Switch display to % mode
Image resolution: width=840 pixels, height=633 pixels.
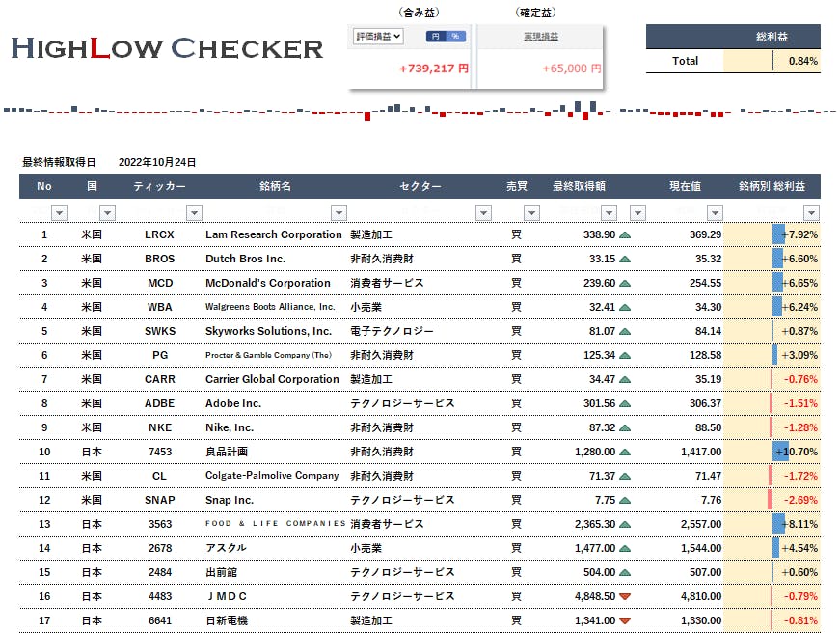pyautogui.click(x=455, y=37)
